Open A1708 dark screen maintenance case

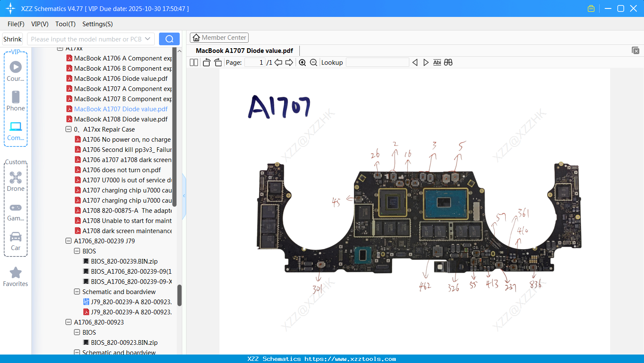coord(127,231)
